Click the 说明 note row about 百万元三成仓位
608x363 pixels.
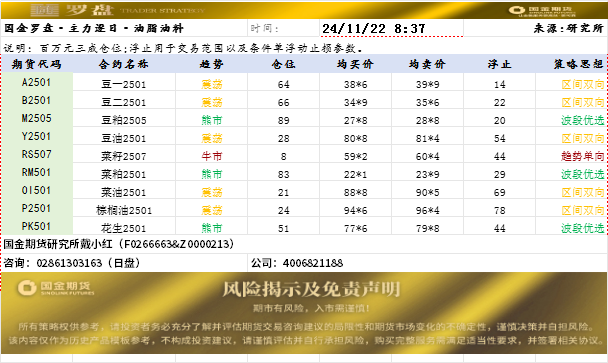pyautogui.click(x=184, y=48)
